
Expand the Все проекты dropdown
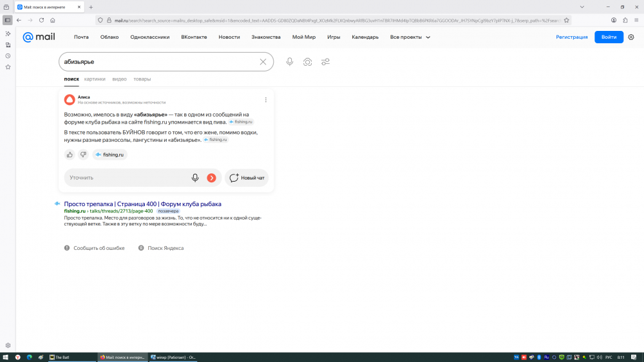(410, 37)
